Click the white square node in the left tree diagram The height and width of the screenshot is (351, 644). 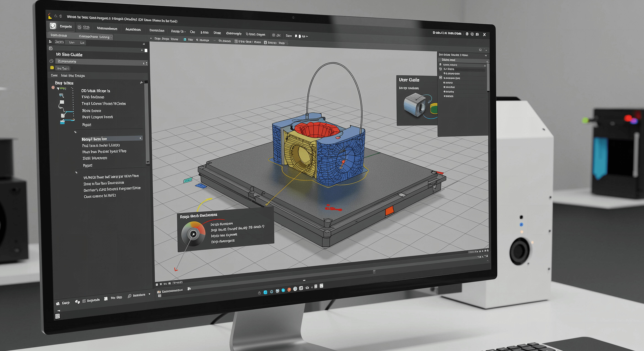point(62,102)
